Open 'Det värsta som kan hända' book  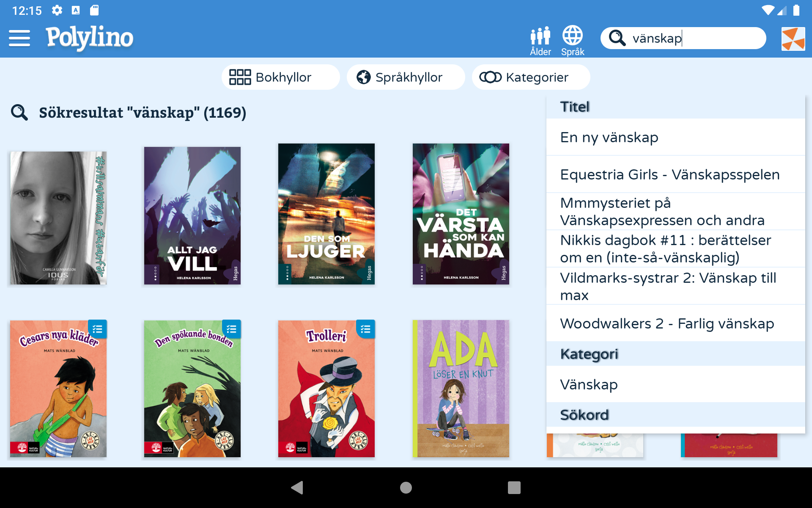[x=461, y=214]
